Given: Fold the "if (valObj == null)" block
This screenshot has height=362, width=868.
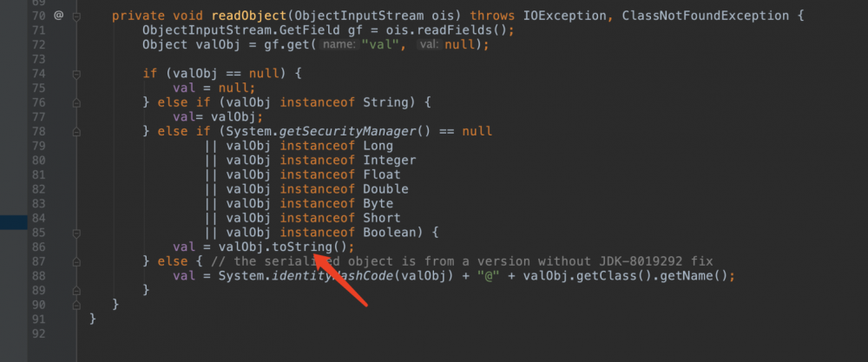Looking at the screenshot, I should click(x=76, y=74).
